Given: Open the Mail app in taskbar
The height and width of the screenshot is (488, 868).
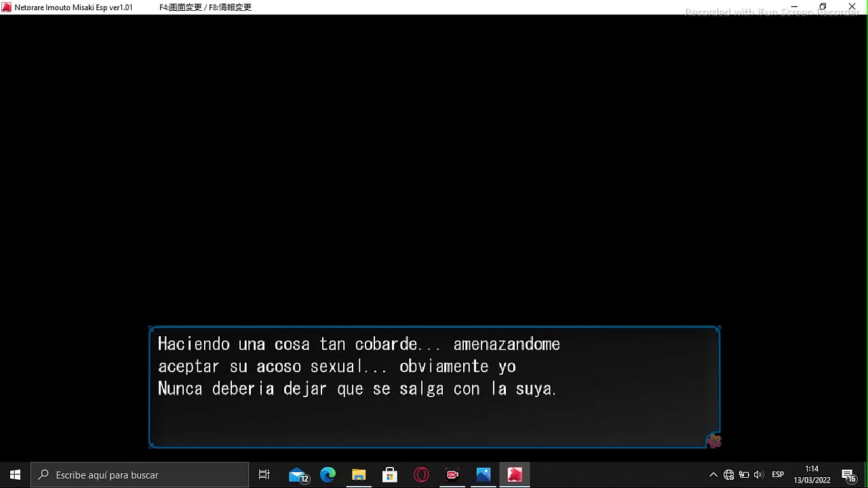Looking at the screenshot, I should coord(298,475).
